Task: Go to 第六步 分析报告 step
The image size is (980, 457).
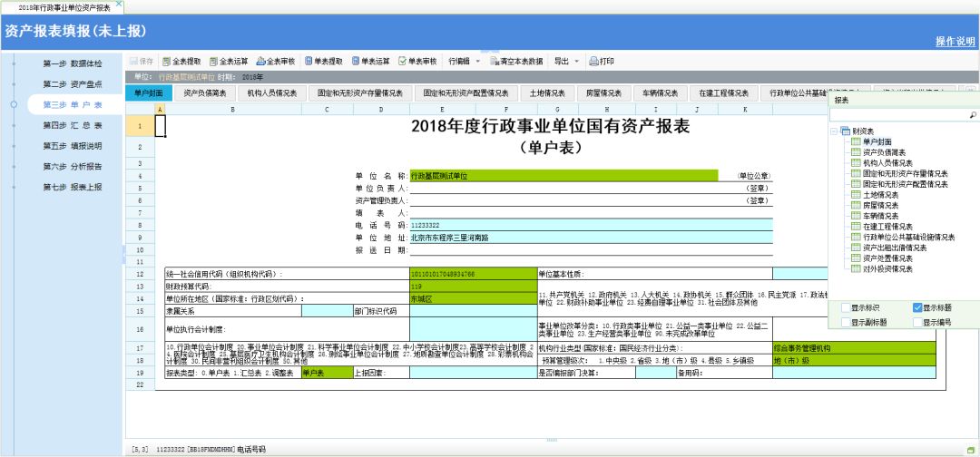Action: pyautogui.click(x=73, y=167)
